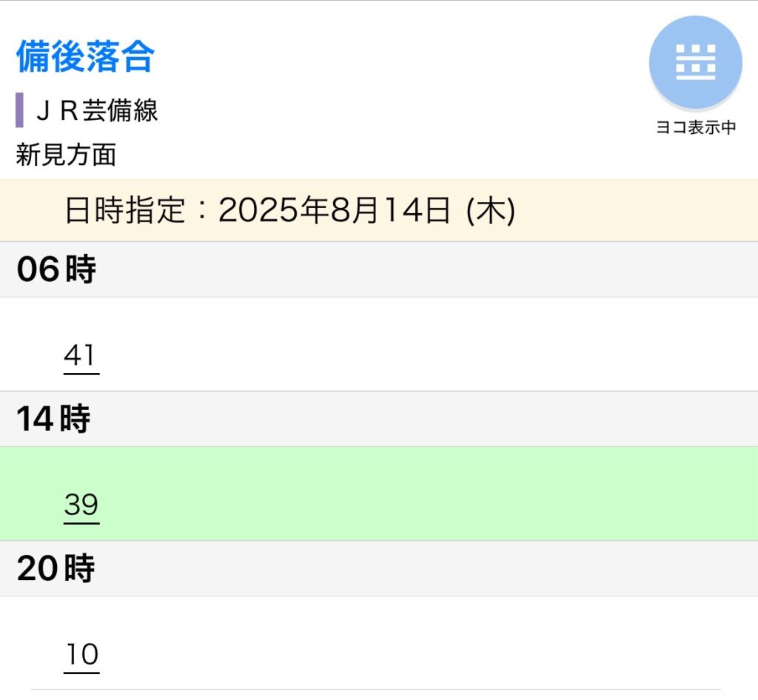The height and width of the screenshot is (700, 758).
Task: Click the white 20時 departure row
Action: (415, 642)
